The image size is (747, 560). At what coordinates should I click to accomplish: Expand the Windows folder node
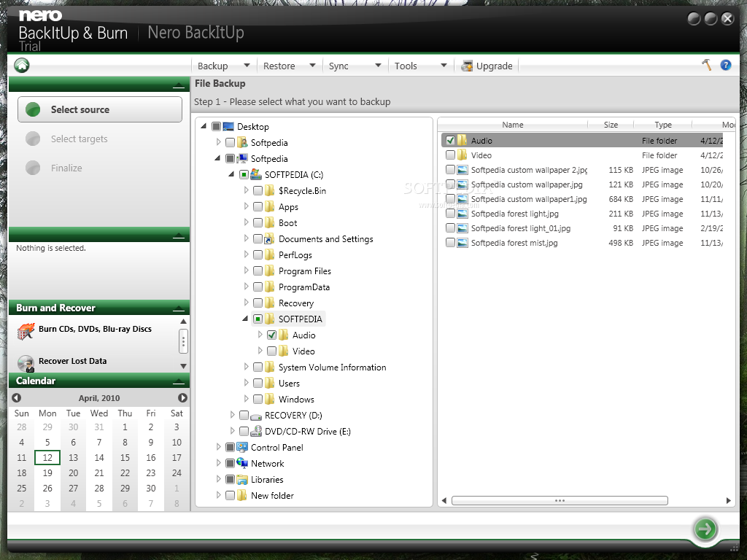[x=246, y=399]
